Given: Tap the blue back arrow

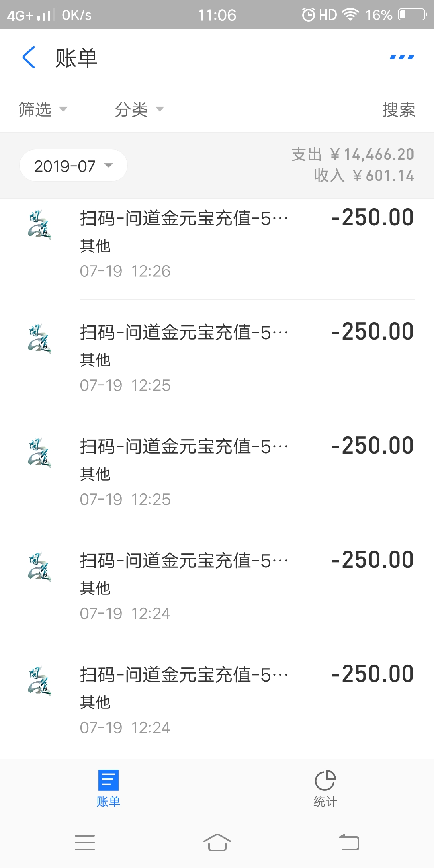Looking at the screenshot, I should pyautogui.click(x=29, y=57).
